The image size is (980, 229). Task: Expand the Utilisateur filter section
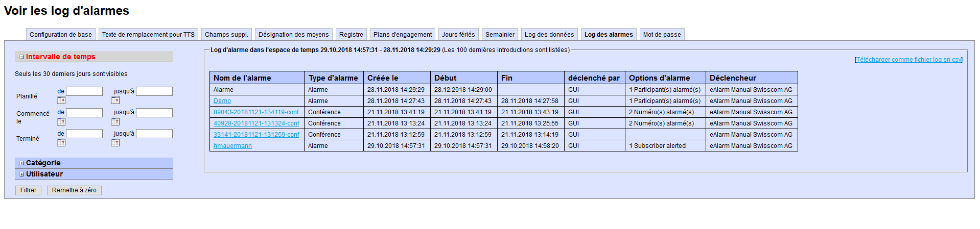[x=22, y=174]
